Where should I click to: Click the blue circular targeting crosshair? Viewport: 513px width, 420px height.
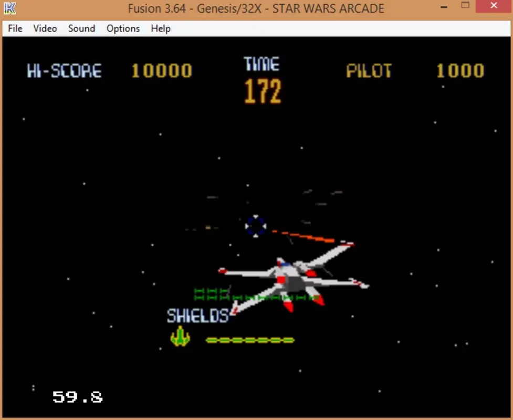(256, 227)
